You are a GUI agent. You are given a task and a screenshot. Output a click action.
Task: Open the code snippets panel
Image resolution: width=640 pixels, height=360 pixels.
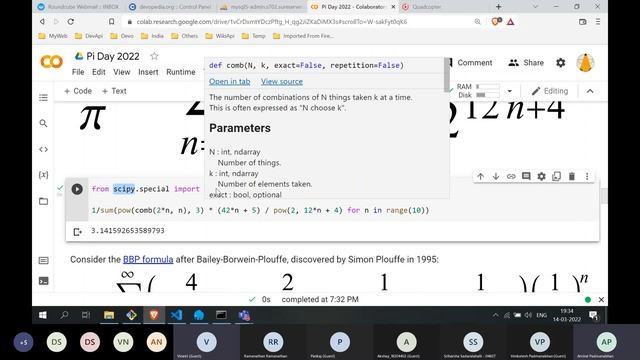click(x=43, y=149)
